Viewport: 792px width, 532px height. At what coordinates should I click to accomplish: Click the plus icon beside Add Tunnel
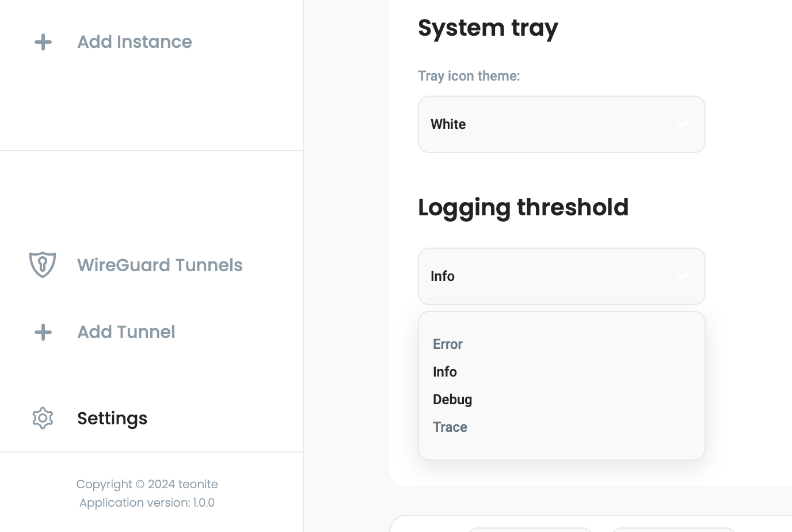pyautogui.click(x=43, y=332)
